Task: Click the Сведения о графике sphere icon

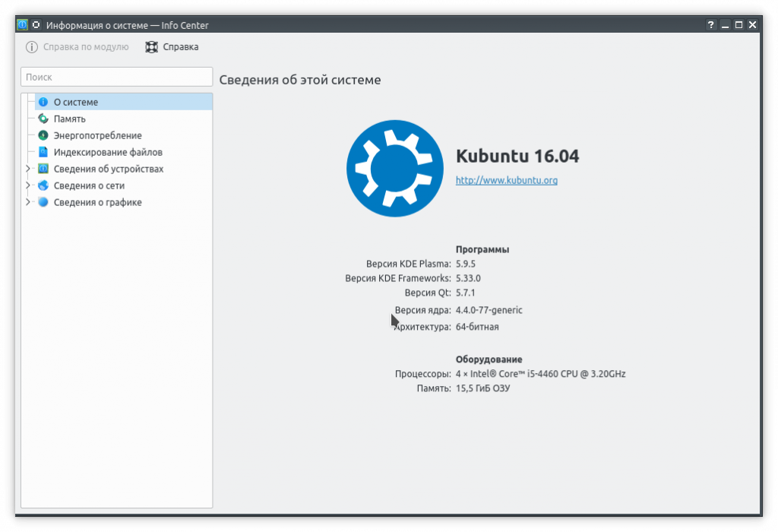Action: (x=43, y=202)
